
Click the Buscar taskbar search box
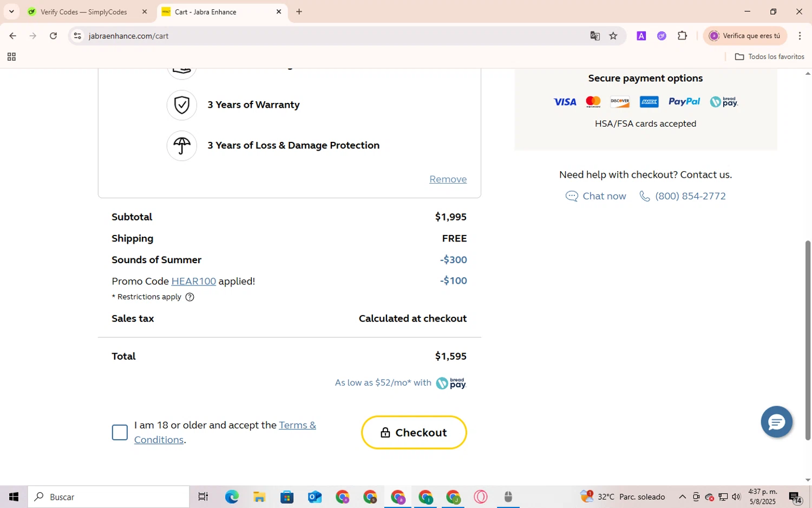[108, 497]
